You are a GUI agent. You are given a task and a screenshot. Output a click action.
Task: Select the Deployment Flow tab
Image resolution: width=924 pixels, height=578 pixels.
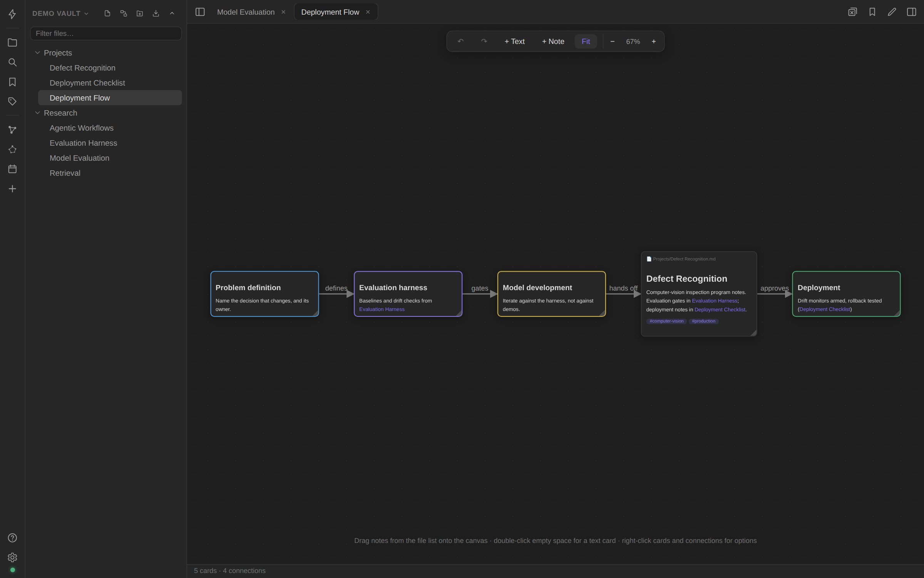pos(330,12)
